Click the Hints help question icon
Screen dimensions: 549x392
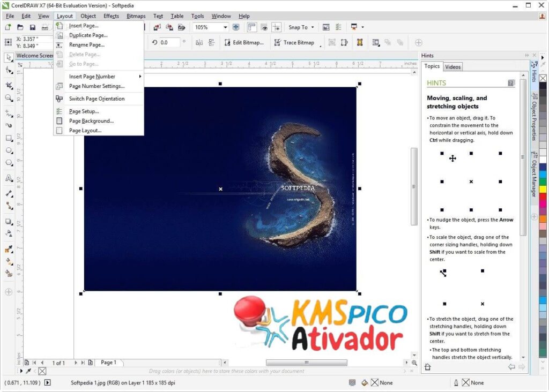click(x=511, y=83)
